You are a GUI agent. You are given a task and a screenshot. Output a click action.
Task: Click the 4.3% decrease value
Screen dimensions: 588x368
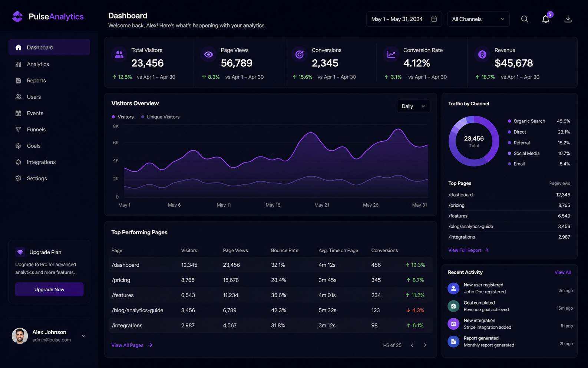[415, 310]
